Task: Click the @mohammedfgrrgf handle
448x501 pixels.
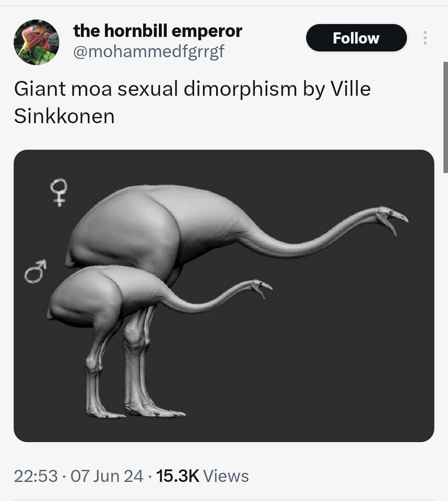Action: pos(149,51)
